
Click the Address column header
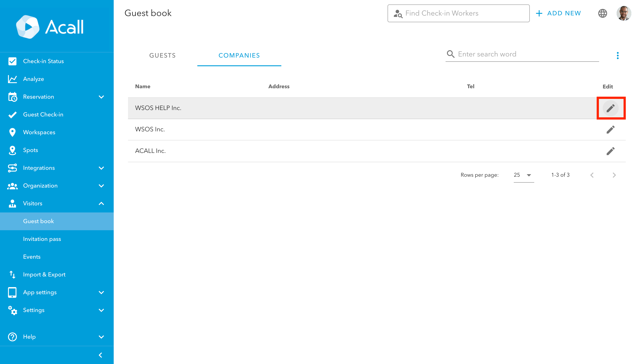coord(279,86)
